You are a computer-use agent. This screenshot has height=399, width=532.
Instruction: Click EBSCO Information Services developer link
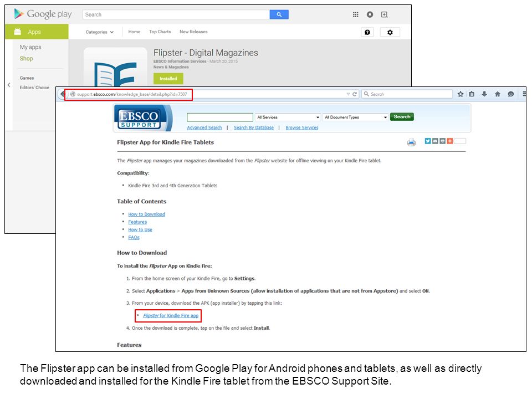180,62
